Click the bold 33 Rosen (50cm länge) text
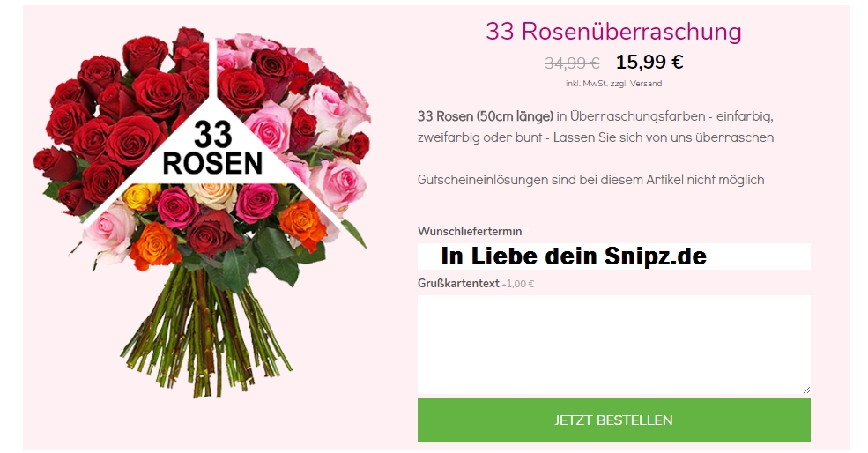 [485, 116]
